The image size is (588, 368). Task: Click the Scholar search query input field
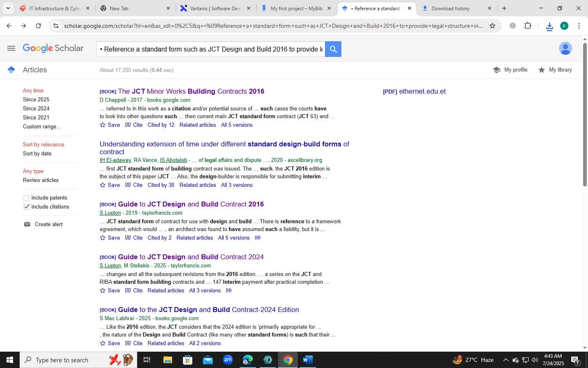(x=211, y=49)
